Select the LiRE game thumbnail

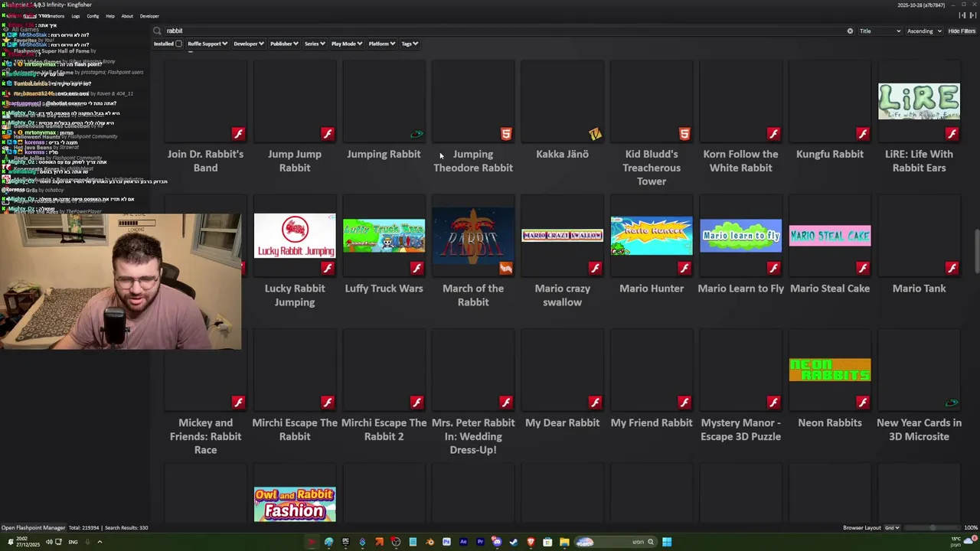click(919, 102)
